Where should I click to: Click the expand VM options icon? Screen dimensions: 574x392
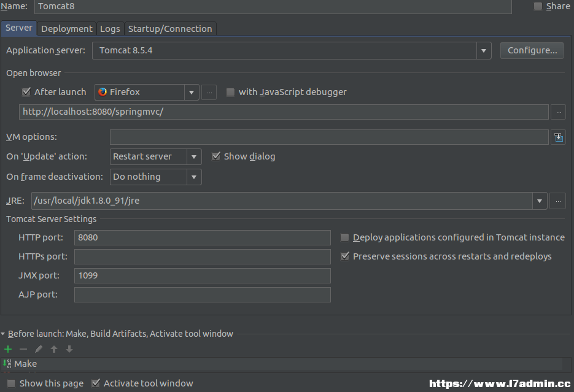[x=558, y=137]
